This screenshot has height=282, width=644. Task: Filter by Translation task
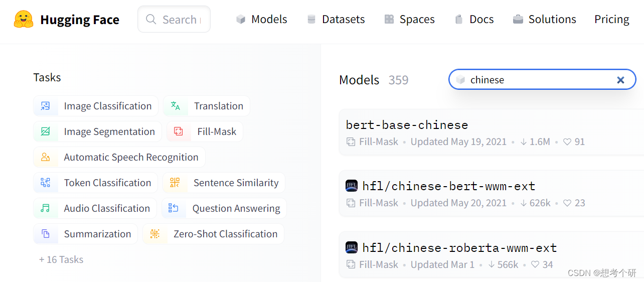[207, 106]
